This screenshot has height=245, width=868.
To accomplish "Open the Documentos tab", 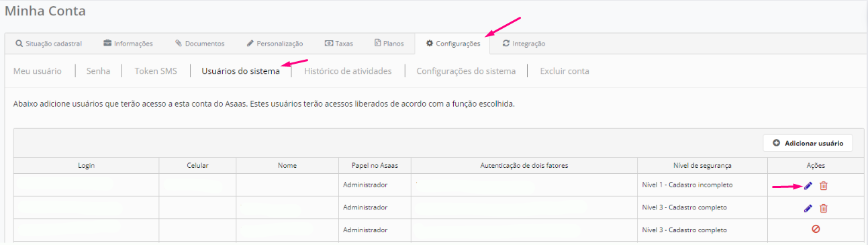I will [200, 44].
